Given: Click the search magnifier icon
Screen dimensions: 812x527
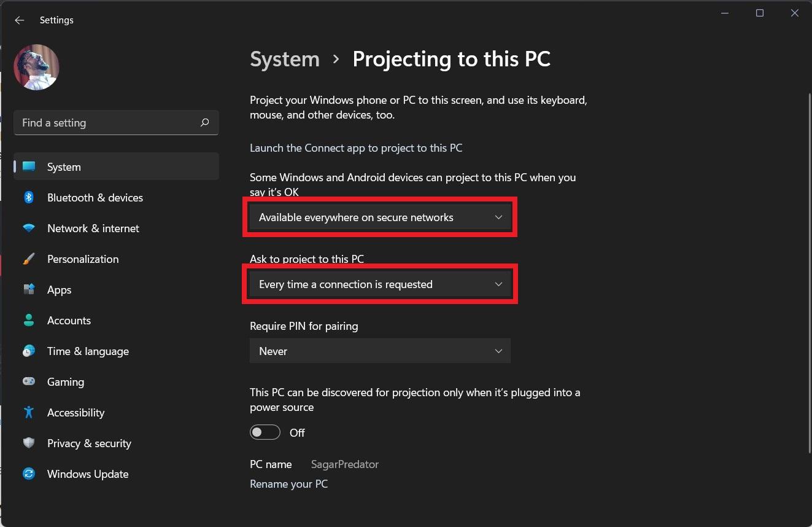Looking at the screenshot, I should 205,123.
